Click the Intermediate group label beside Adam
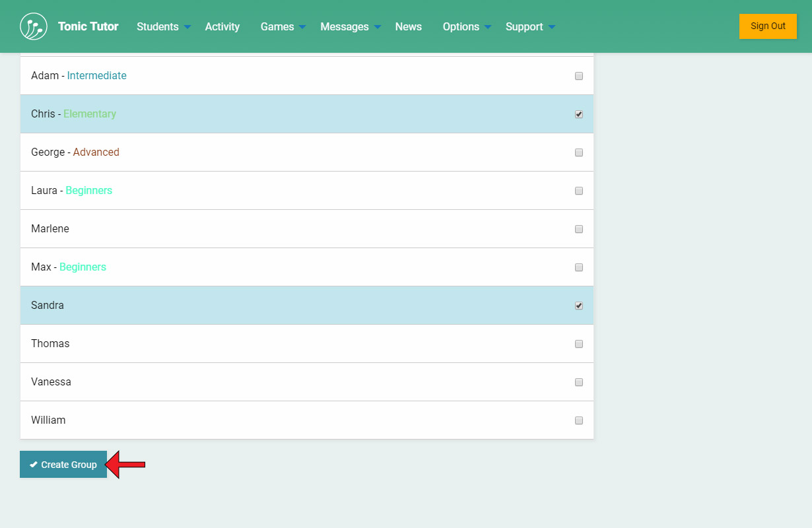 (x=96, y=76)
